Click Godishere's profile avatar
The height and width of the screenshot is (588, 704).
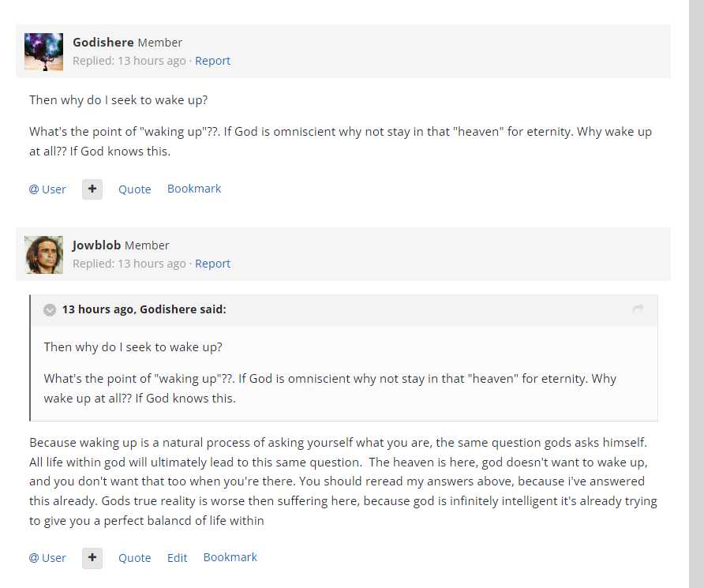pos(44,52)
